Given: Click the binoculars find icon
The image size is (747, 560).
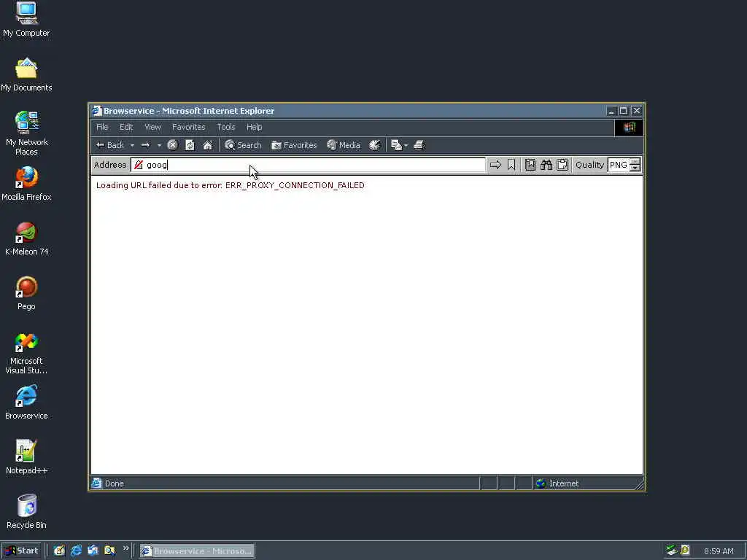Looking at the screenshot, I should 546,165.
